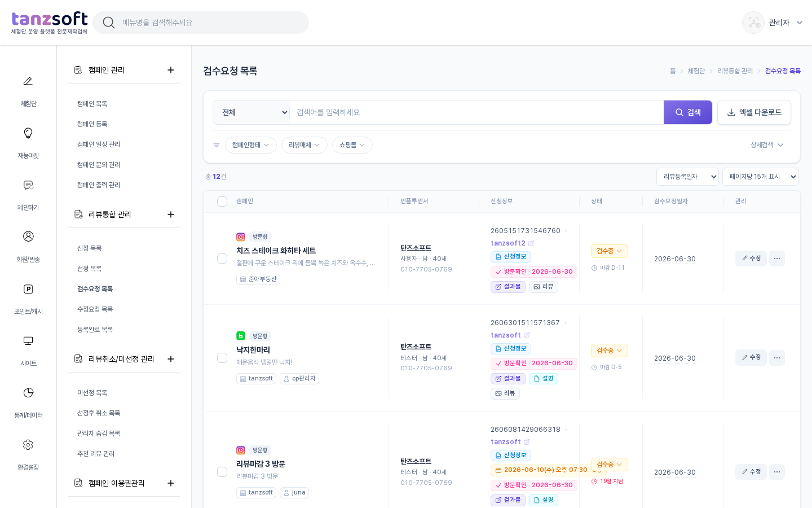
Task: Check the 치즈 스테이크 화이타 세트 row checkbox
Action: (222, 259)
